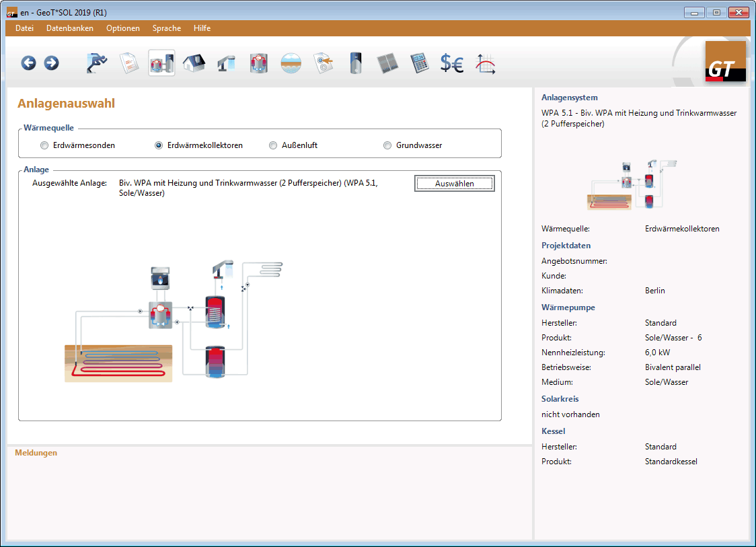Select Erdwärmesonden heat source
Image resolution: width=756 pixels, height=547 pixels.
[77, 145]
